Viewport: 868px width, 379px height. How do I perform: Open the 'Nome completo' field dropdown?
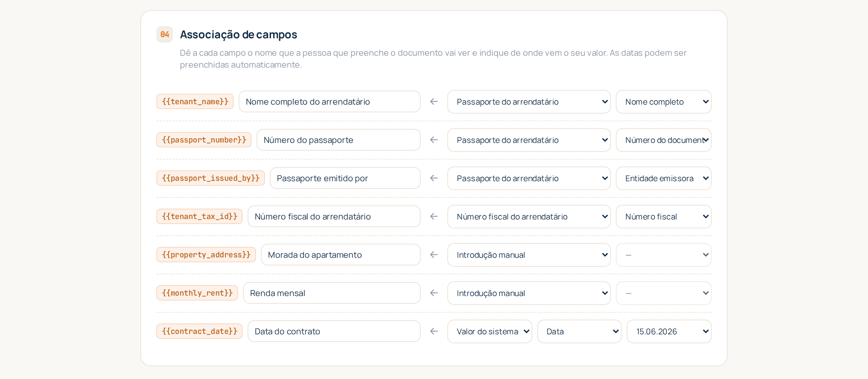pyautogui.click(x=664, y=102)
